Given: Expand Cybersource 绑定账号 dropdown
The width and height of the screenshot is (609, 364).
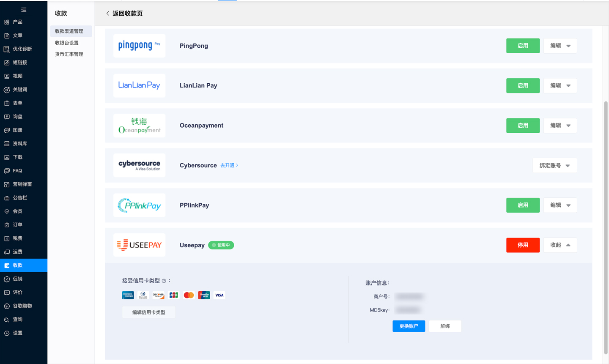Looking at the screenshot, I should pyautogui.click(x=554, y=166).
